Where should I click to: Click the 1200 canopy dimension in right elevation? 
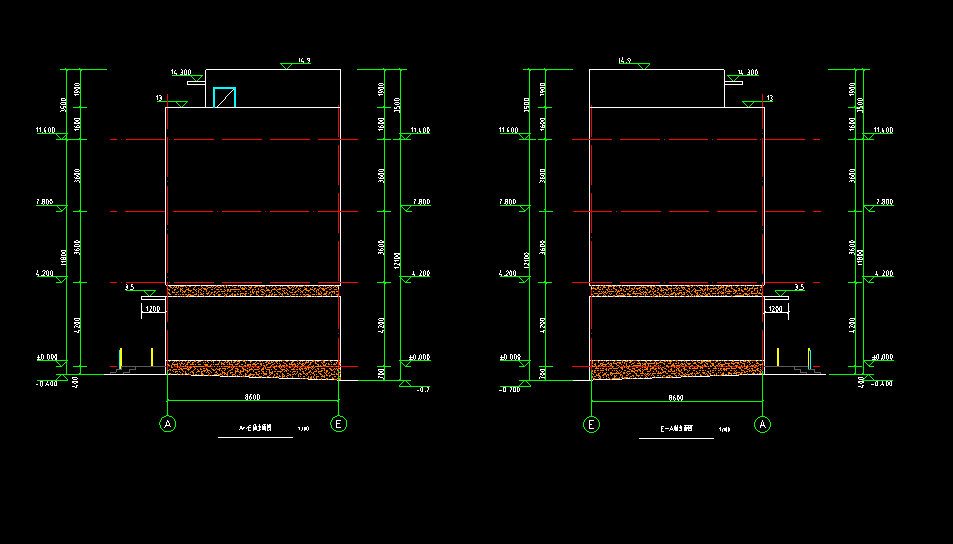click(x=775, y=310)
